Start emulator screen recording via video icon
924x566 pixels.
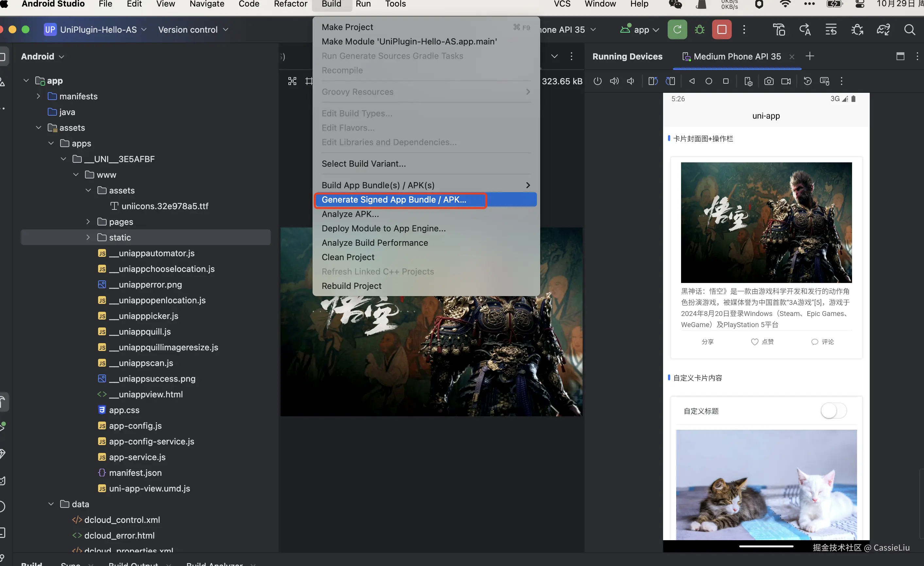coord(786,81)
